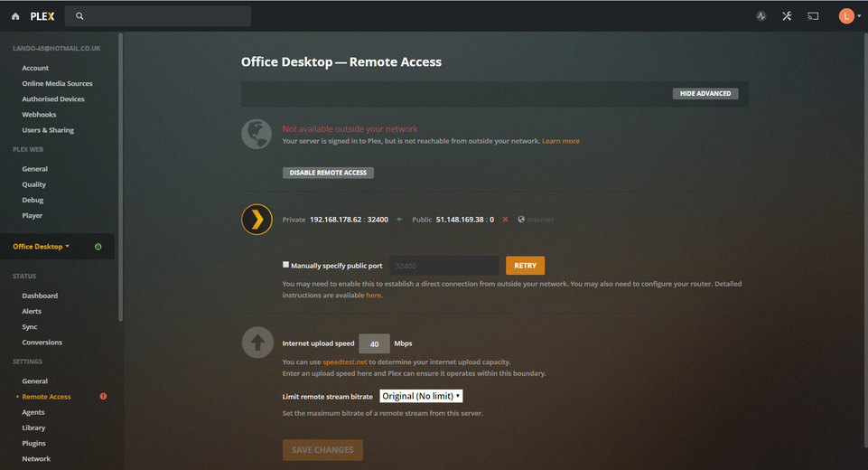Screen dimensions: 868x470
Task: Expand the Office Desktop server dropdown
Action: tap(41, 246)
